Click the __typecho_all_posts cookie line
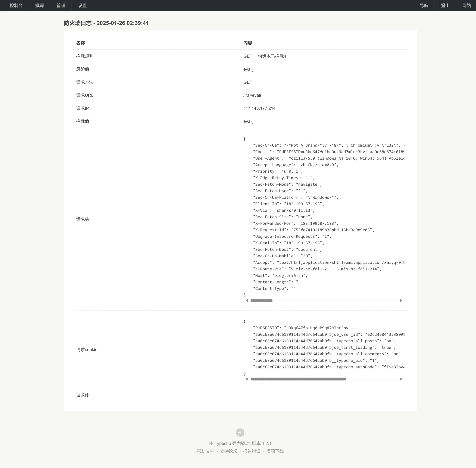Image resolution: width=476 pixels, height=468 pixels. pos(324,341)
